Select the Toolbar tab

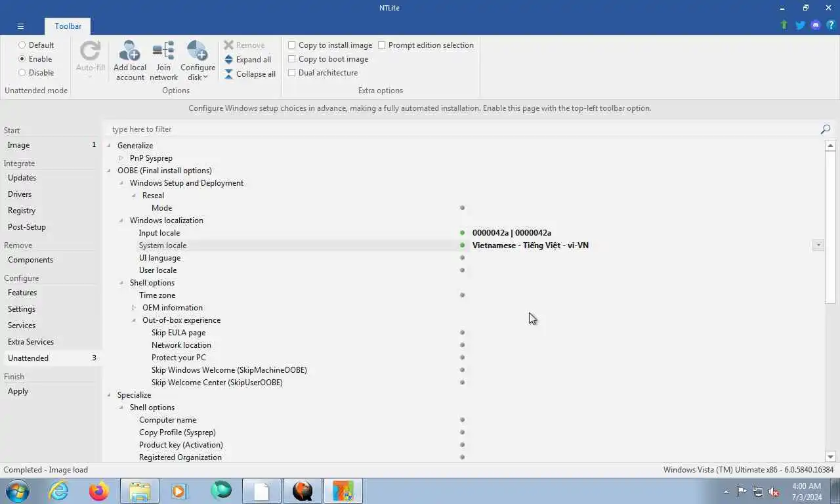[68, 26]
